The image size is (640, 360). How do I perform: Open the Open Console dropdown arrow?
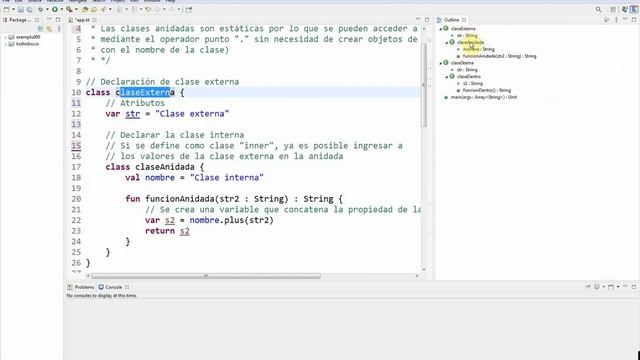click(x=618, y=287)
